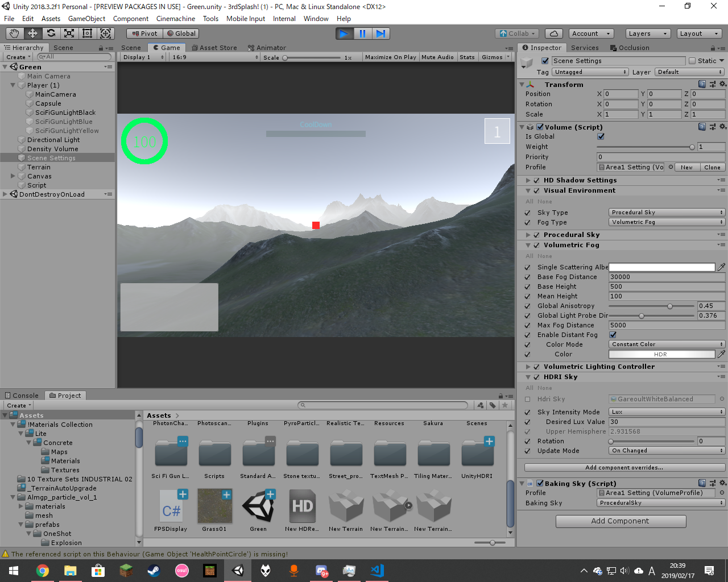This screenshot has width=728, height=582.
Task: Switch to the Asset Store tab
Action: 214,48
